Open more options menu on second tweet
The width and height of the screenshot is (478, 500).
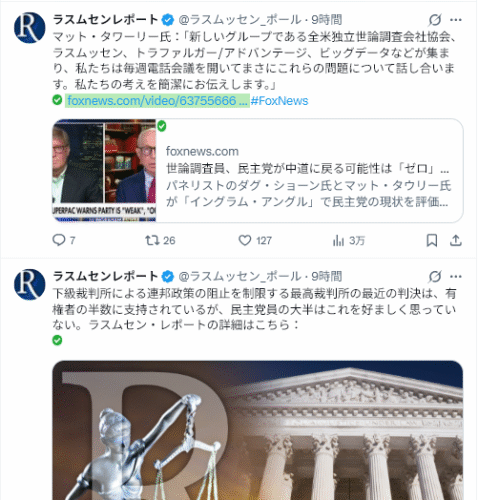(456, 276)
